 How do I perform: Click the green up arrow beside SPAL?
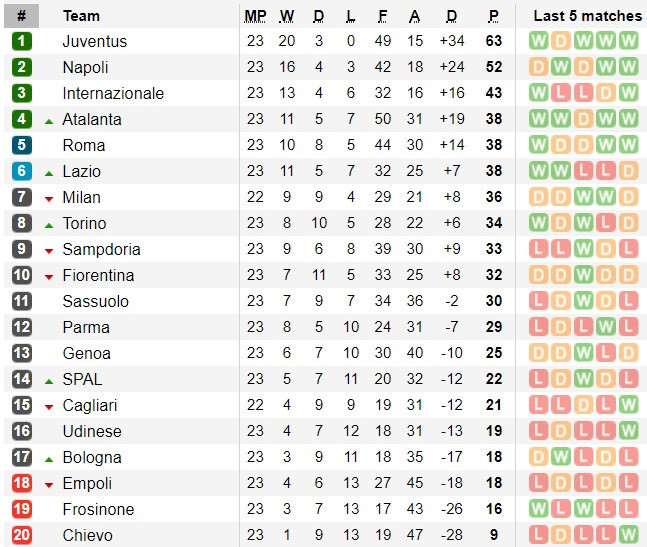48,380
